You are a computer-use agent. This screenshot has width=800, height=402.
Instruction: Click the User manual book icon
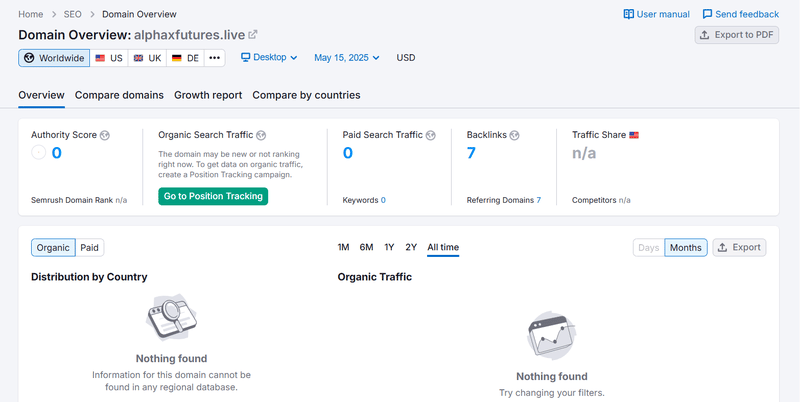point(629,14)
